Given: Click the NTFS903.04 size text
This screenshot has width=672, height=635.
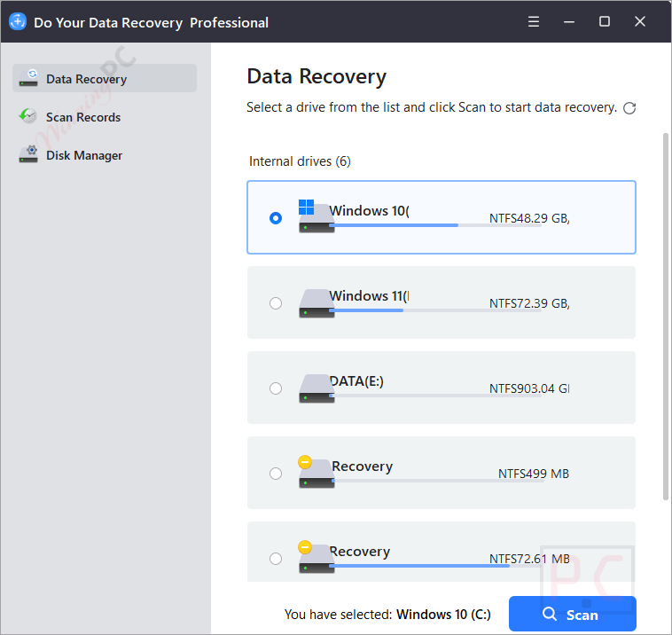Looking at the screenshot, I should coord(529,388).
